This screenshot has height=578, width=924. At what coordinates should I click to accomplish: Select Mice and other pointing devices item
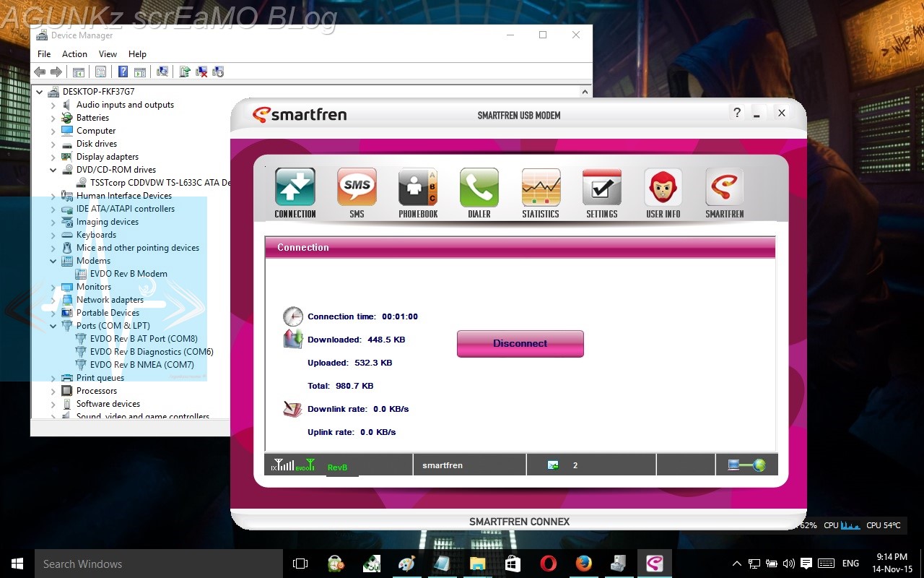[138, 248]
